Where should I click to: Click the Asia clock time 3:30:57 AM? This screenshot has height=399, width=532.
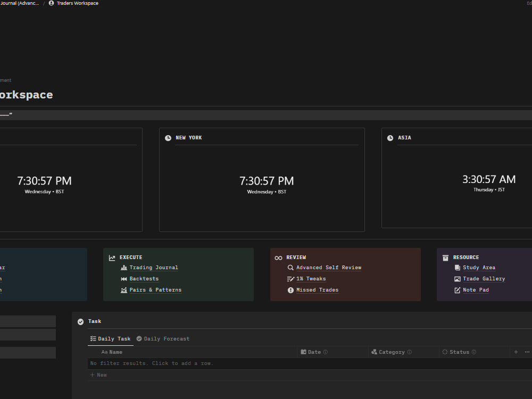(489, 179)
